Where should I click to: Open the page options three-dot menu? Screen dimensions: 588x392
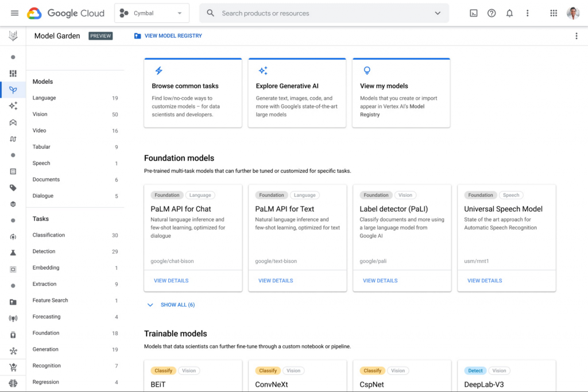click(x=577, y=36)
